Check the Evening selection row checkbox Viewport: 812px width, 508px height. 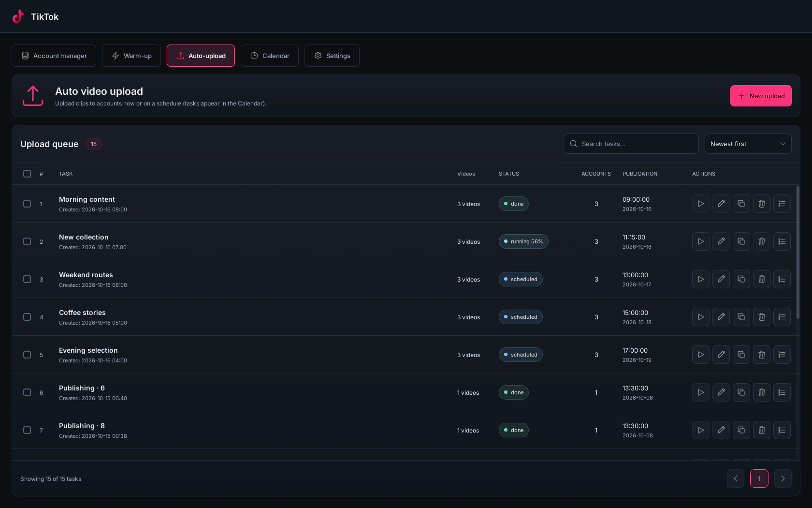click(27, 355)
